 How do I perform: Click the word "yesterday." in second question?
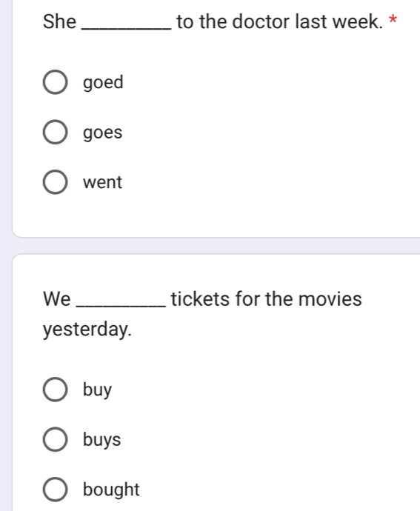point(87,330)
